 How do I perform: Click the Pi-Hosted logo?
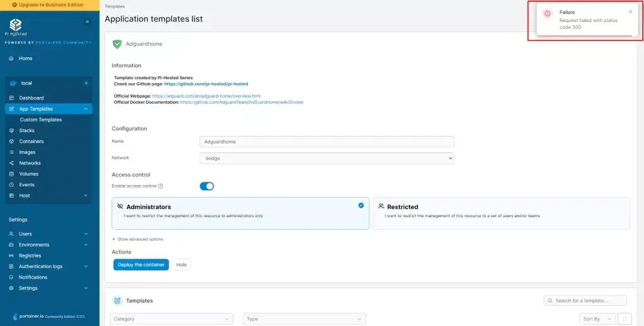[x=16, y=28]
